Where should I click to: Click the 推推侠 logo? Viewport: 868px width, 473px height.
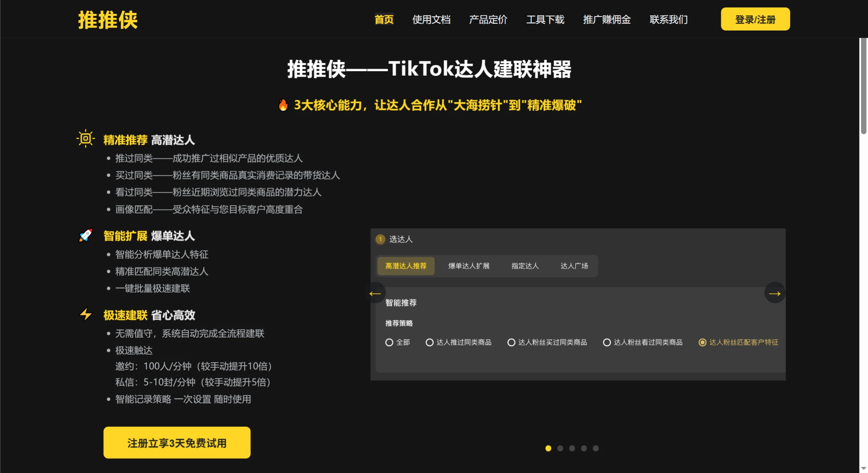click(x=108, y=20)
